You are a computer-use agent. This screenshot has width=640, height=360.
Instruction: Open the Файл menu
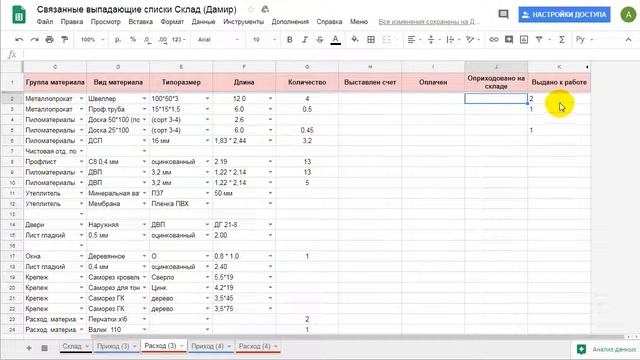tap(45, 22)
